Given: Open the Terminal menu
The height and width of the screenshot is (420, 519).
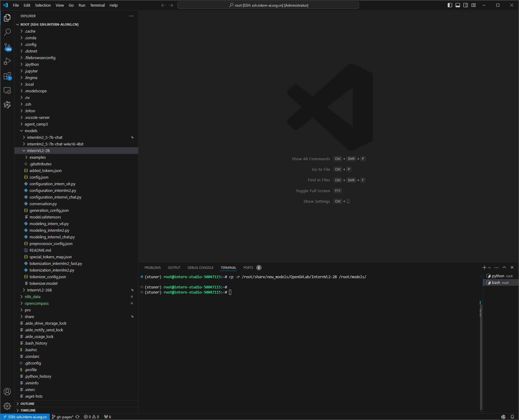Looking at the screenshot, I should (97, 5).
